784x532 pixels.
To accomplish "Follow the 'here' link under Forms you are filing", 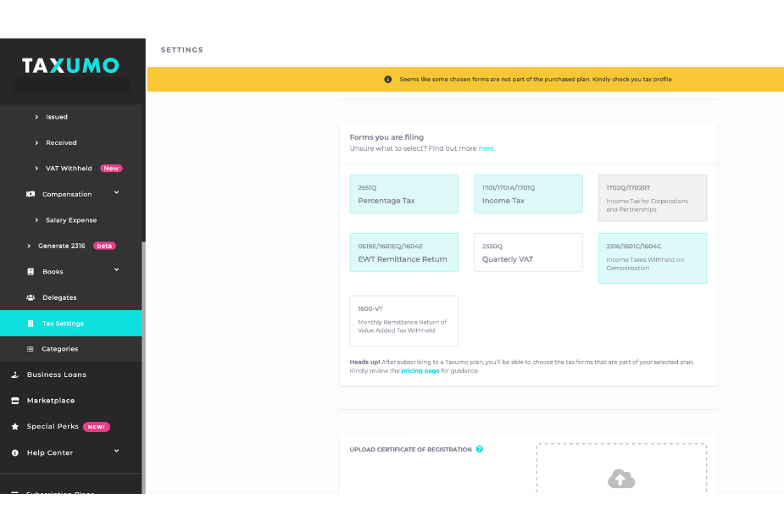I will click(x=486, y=148).
